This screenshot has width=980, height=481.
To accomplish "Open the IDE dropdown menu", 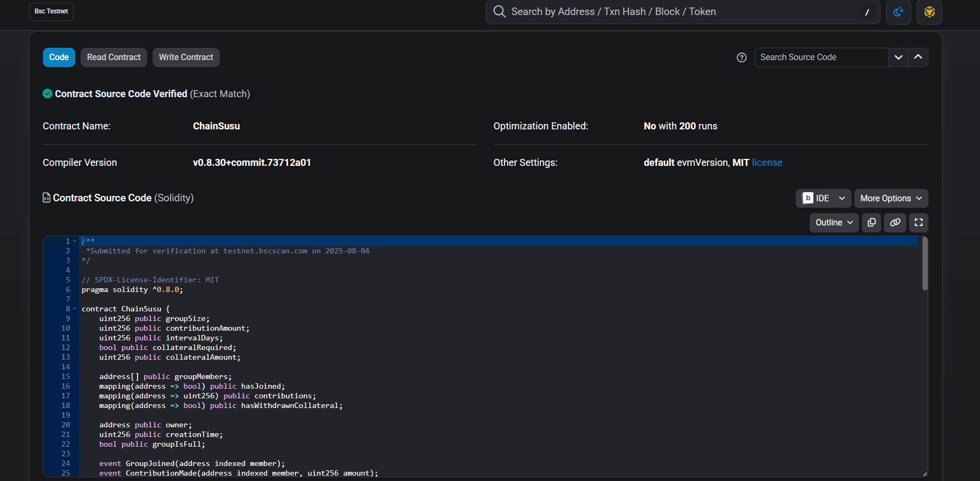I will click(x=823, y=199).
